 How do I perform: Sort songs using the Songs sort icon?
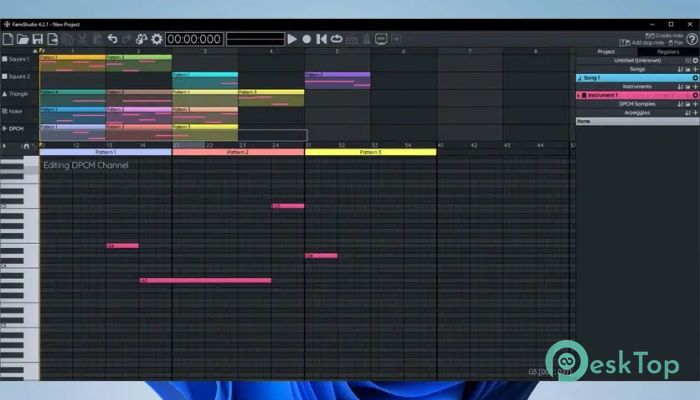680,69
